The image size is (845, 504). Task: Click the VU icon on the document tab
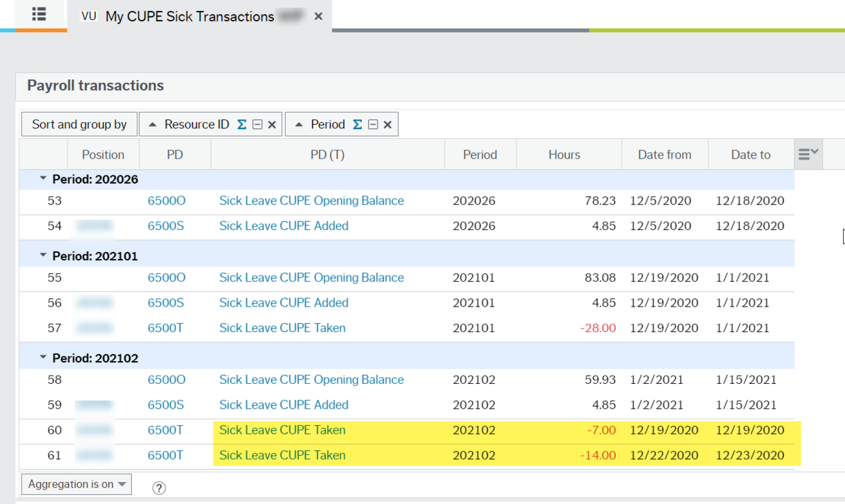point(88,16)
